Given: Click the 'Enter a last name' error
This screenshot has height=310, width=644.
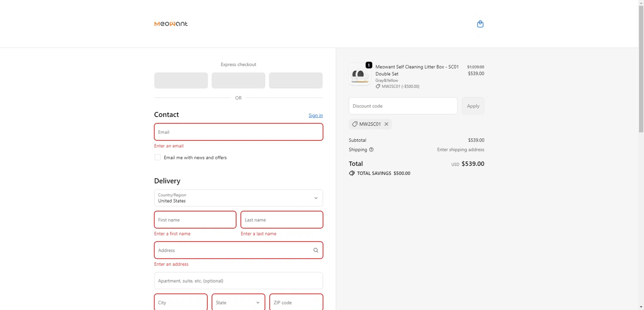Looking at the screenshot, I should 258,234.
